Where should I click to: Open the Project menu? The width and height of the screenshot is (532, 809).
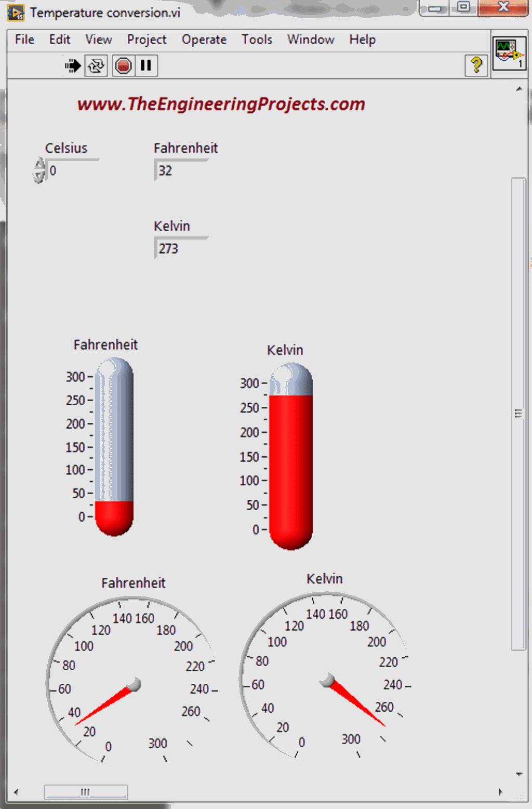point(146,39)
